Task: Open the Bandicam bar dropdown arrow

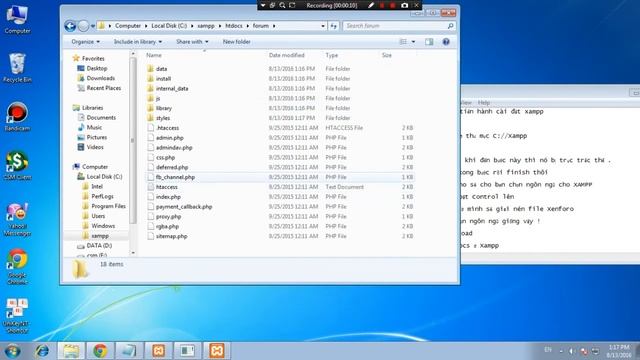Action: 263,5
